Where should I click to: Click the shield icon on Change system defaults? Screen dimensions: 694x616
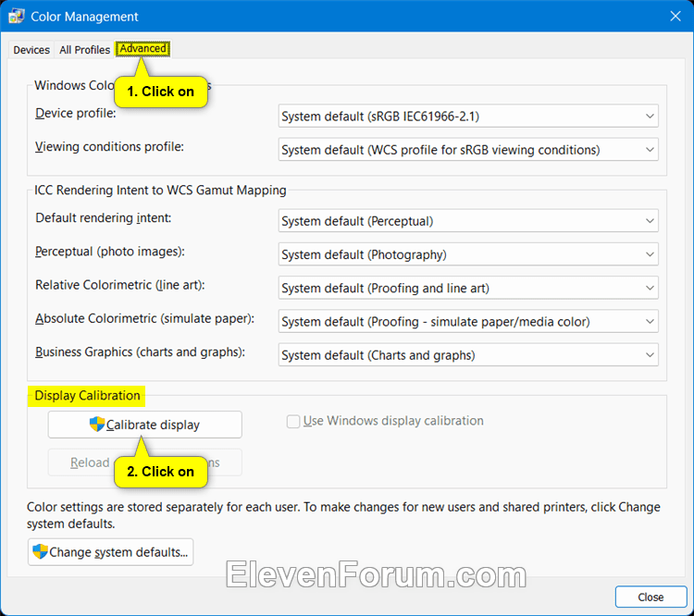click(x=40, y=551)
